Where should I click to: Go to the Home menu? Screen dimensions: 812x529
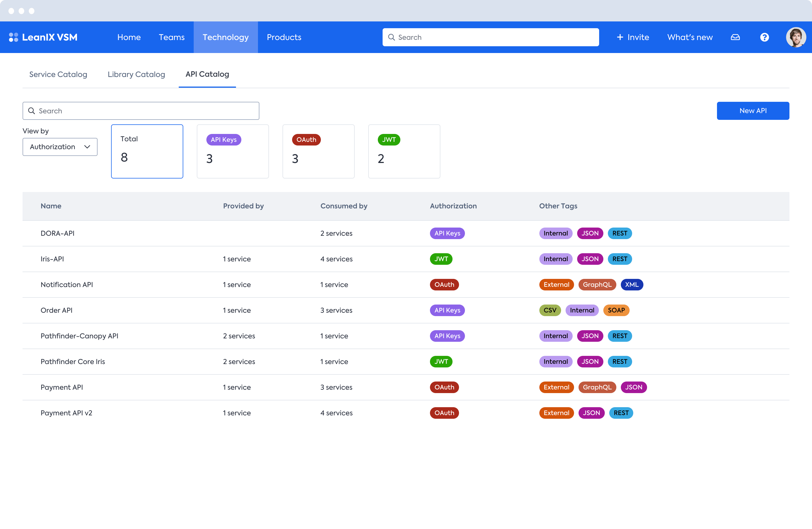click(x=129, y=37)
